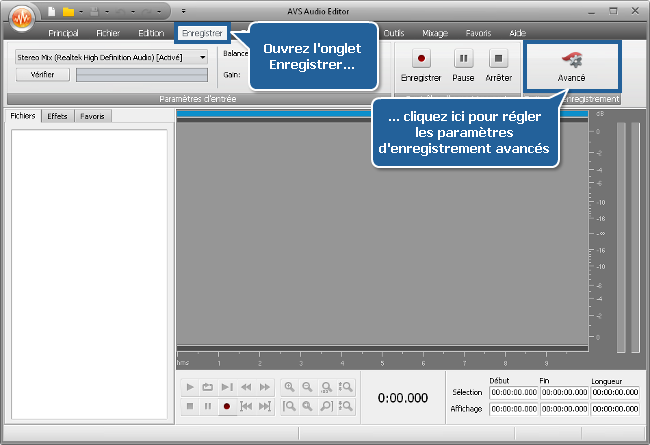The height and width of the screenshot is (445, 650).
Task: Click the rewind button
Action: (246, 387)
